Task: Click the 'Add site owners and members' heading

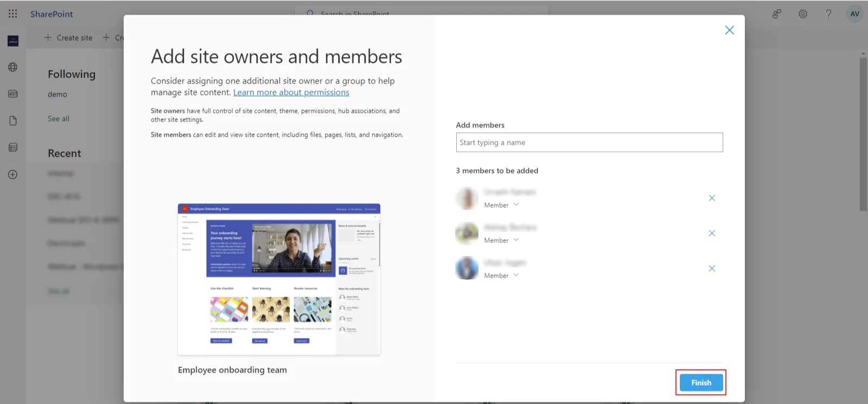Action: [277, 56]
